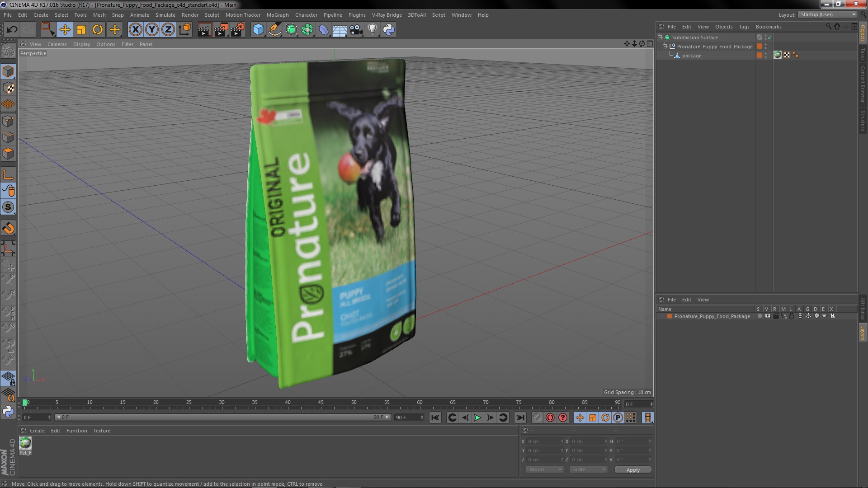868x488 pixels.
Task: Collapse Pronature_Puppy_Food_Package in object tree
Action: (665, 47)
